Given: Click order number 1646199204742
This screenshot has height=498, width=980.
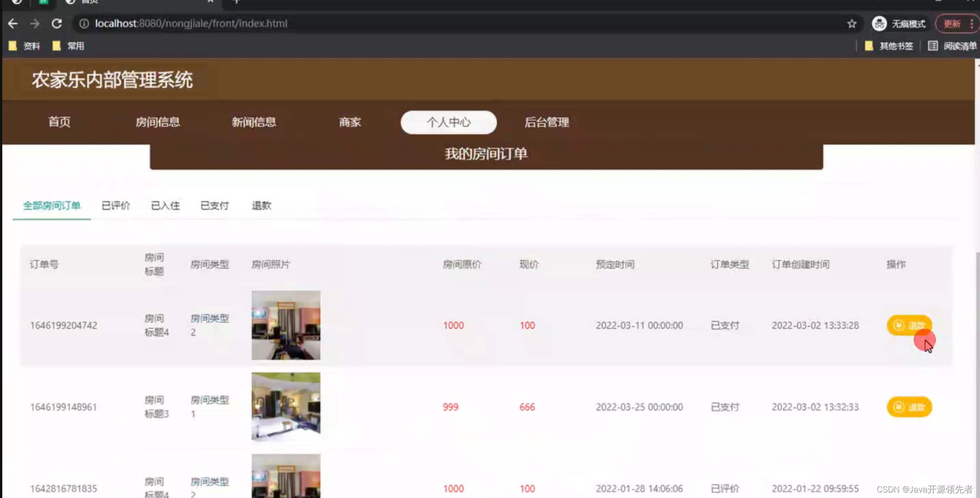Looking at the screenshot, I should 64,325.
